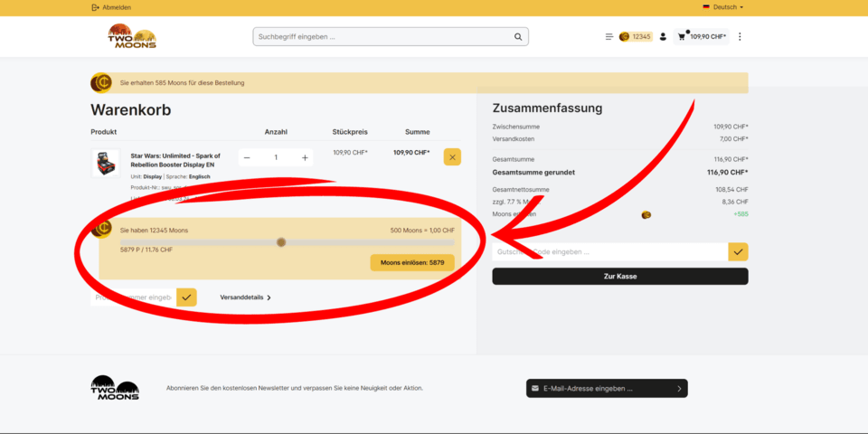This screenshot has height=434, width=868.
Task: Click the newsletter E-Mail-Adresse input field
Action: pos(601,389)
